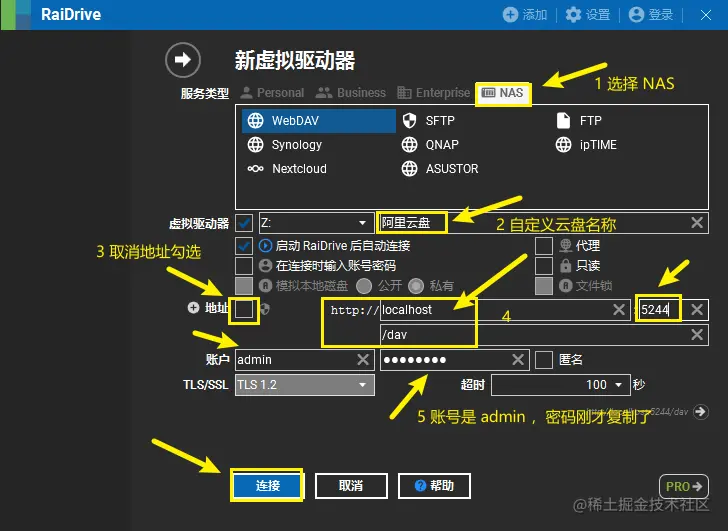Viewport: 728px width, 531px height.
Task: Close the RaiDrive window
Action: [706, 15]
